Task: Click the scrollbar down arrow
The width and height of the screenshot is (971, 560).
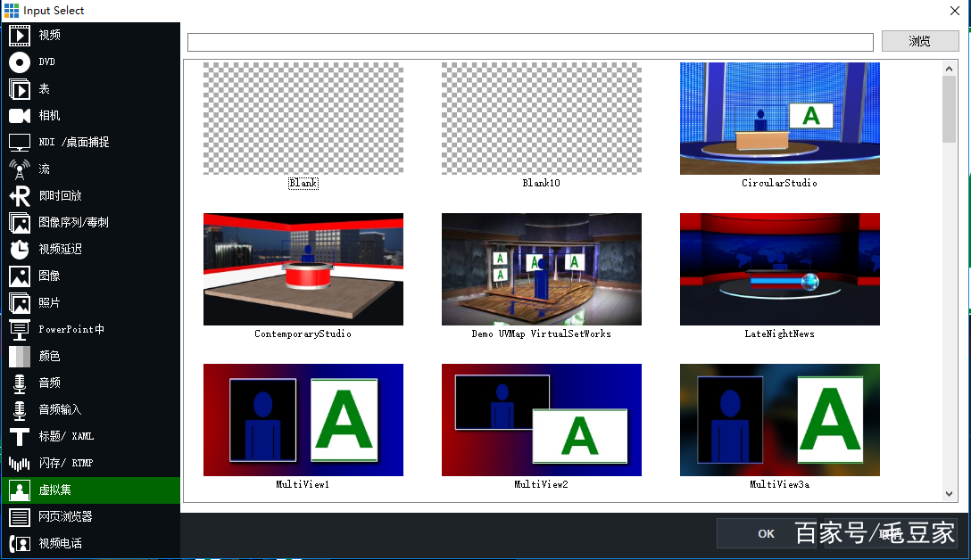Action: pos(949,493)
